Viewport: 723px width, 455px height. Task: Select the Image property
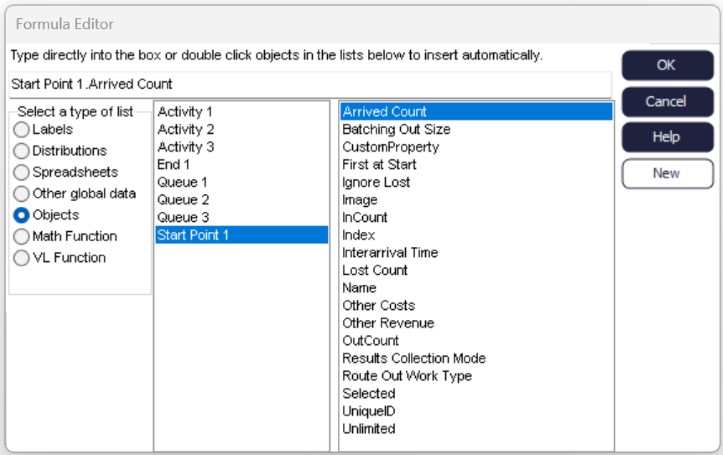476,200
